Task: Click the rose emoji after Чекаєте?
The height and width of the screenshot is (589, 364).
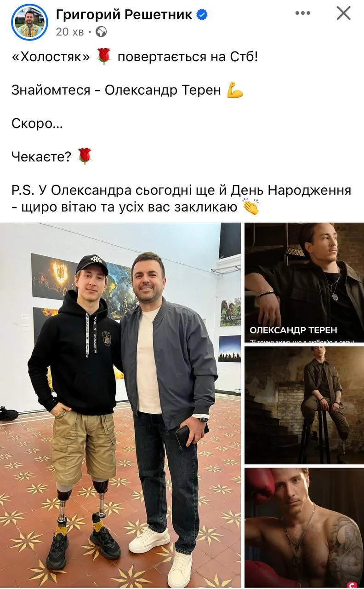Action: click(x=84, y=156)
